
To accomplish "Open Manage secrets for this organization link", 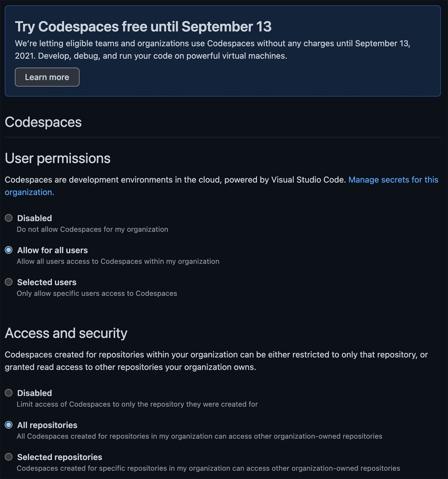I will point(393,180).
